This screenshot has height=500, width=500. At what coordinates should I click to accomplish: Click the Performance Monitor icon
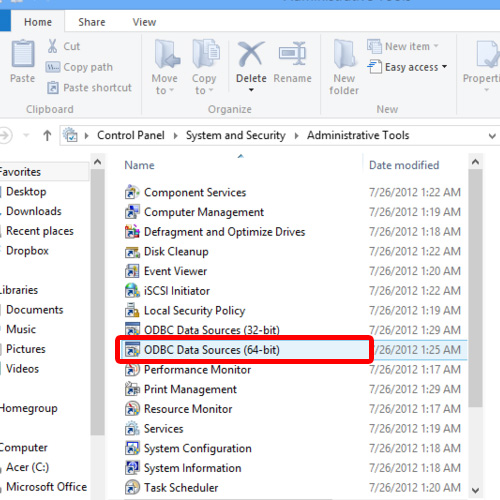[x=132, y=369]
